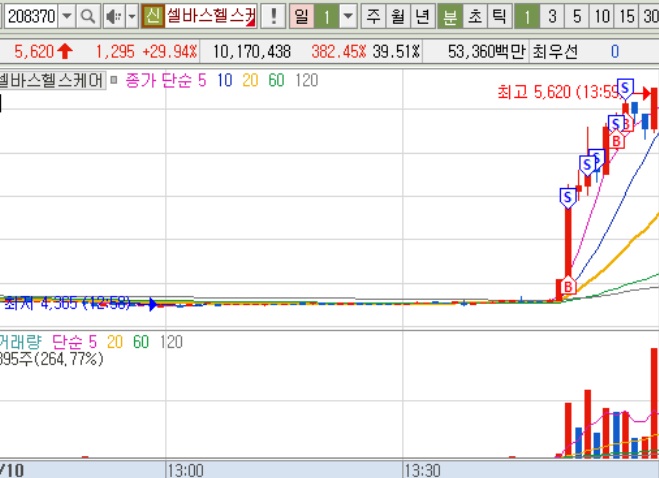
Task: Click the exclamation mark info icon
Action: 274,16
